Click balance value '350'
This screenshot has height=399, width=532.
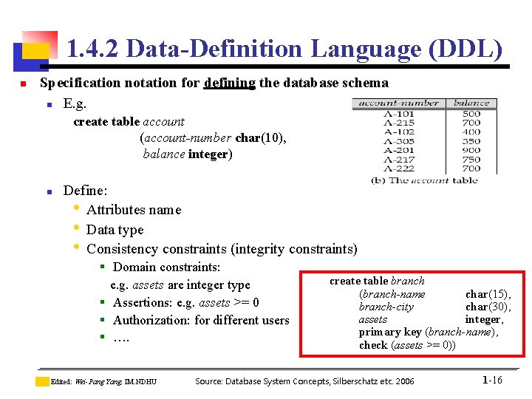(471, 141)
